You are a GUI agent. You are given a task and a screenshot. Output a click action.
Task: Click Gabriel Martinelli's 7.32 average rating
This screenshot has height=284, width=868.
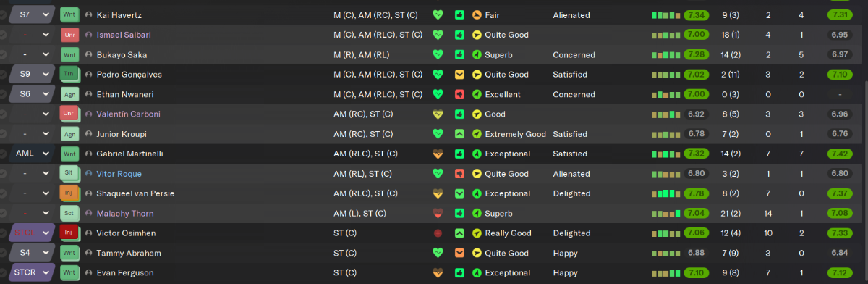[697, 154]
